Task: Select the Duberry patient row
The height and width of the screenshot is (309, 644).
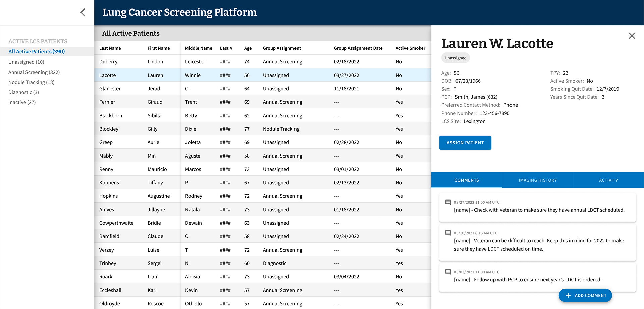Action: coord(263,61)
